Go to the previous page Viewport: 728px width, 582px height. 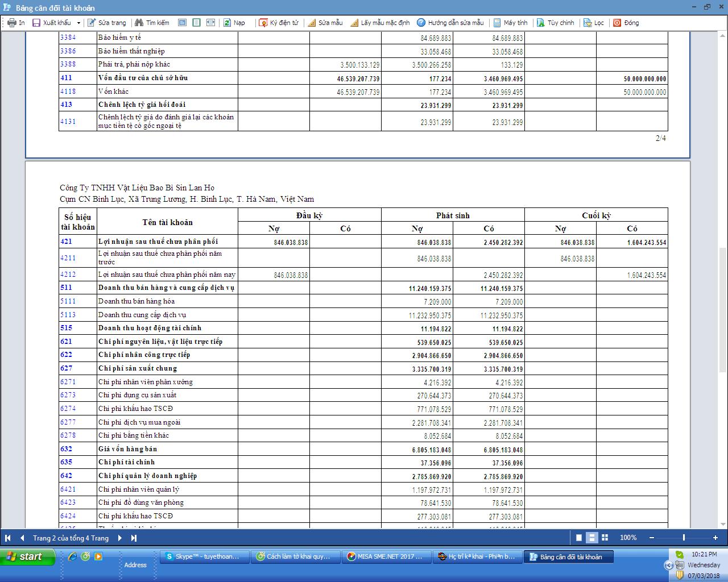click(22, 538)
